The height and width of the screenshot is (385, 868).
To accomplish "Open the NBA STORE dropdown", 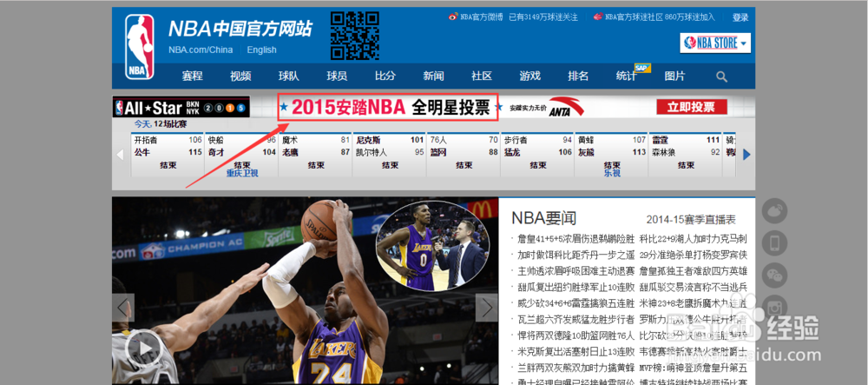I will 715,43.
